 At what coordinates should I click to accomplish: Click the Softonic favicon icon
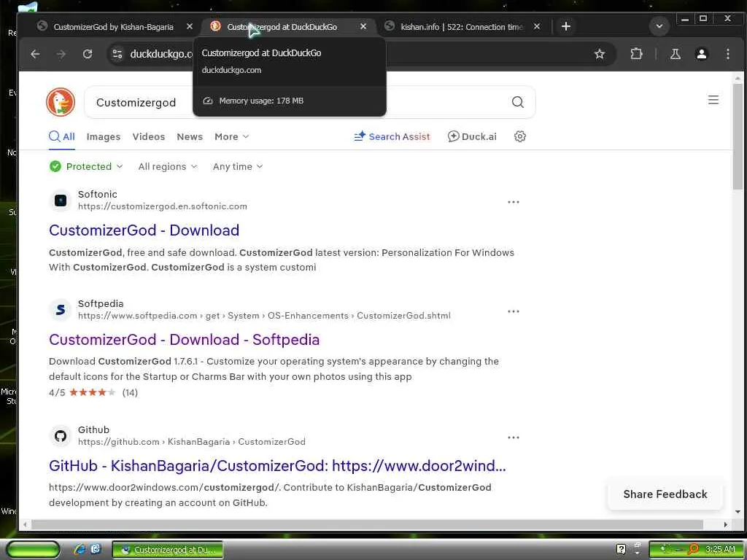pyautogui.click(x=61, y=201)
